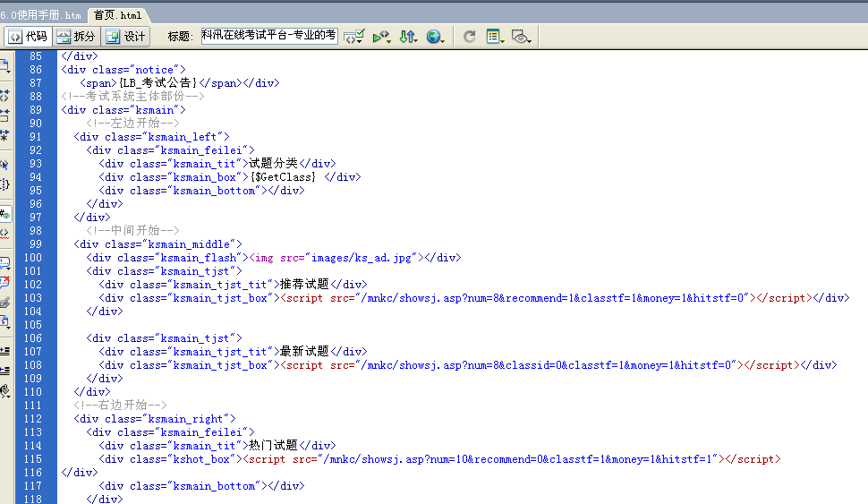Switch to 设计 design view
Viewport: 868px width, 504px height.
(x=125, y=37)
